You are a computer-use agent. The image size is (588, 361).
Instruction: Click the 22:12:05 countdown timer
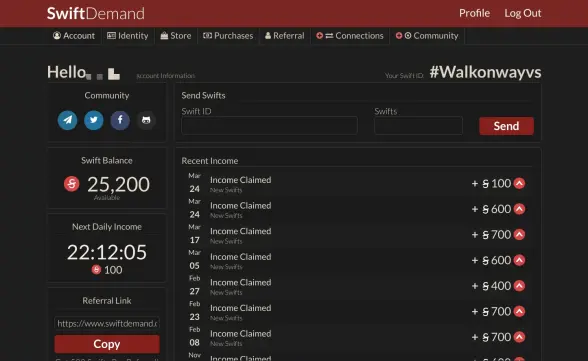click(x=107, y=252)
